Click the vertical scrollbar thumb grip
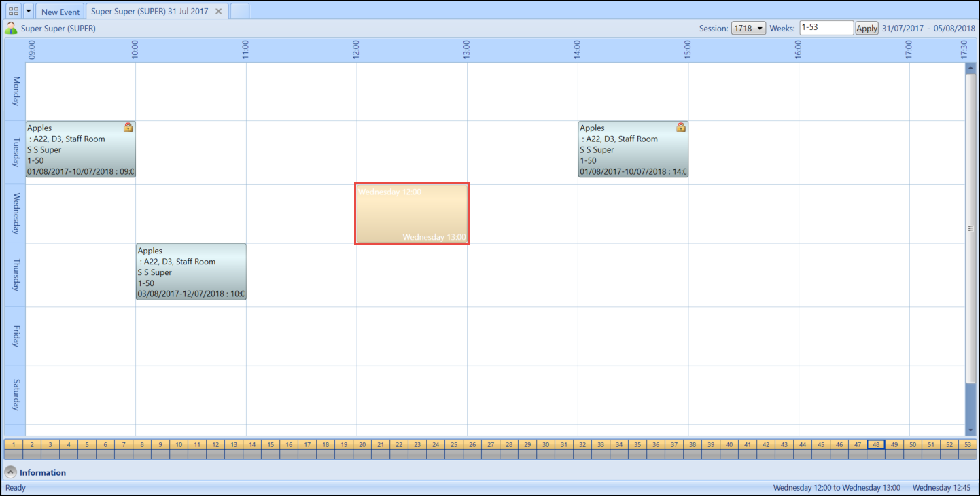The image size is (980, 496). [x=970, y=228]
